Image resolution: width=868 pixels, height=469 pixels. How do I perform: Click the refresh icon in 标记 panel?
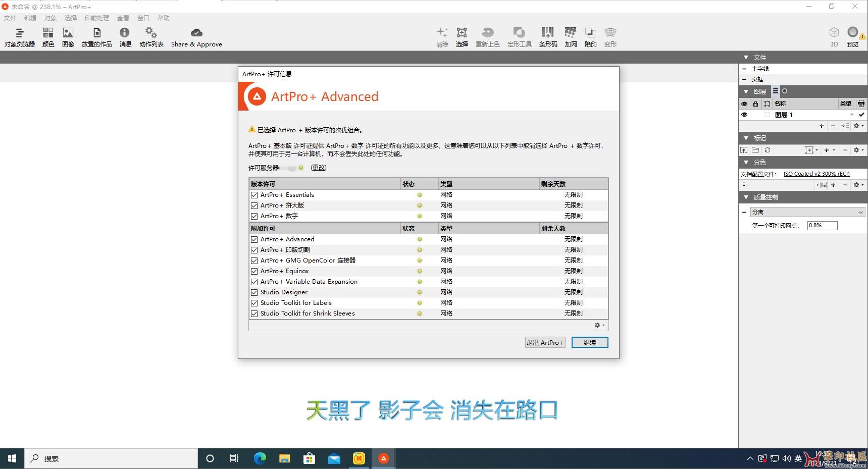point(768,150)
